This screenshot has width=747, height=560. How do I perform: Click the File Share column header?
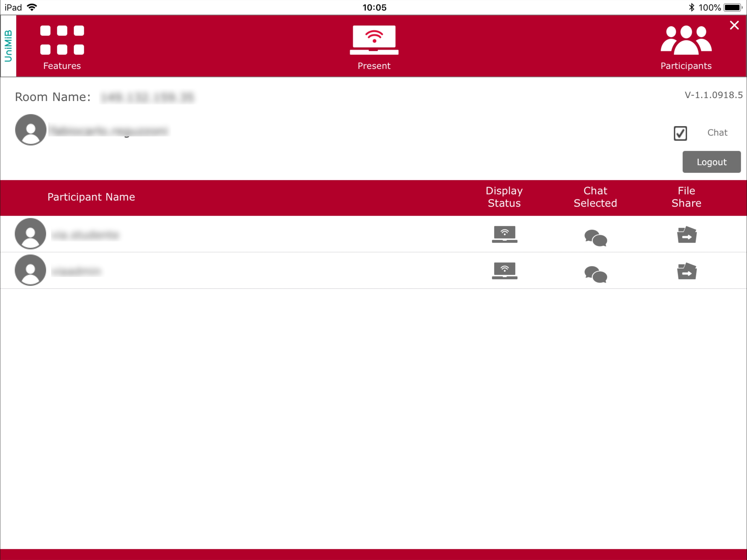(x=686, y=197)
